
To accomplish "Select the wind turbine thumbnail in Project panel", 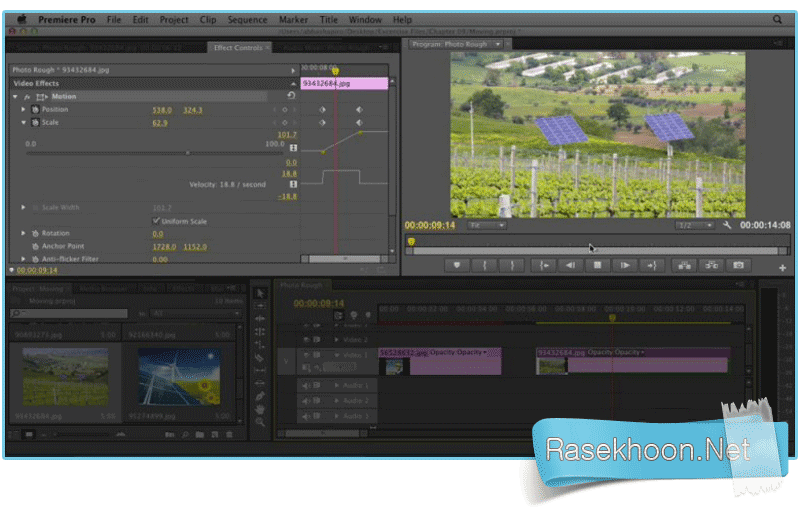I will [179, 377].
